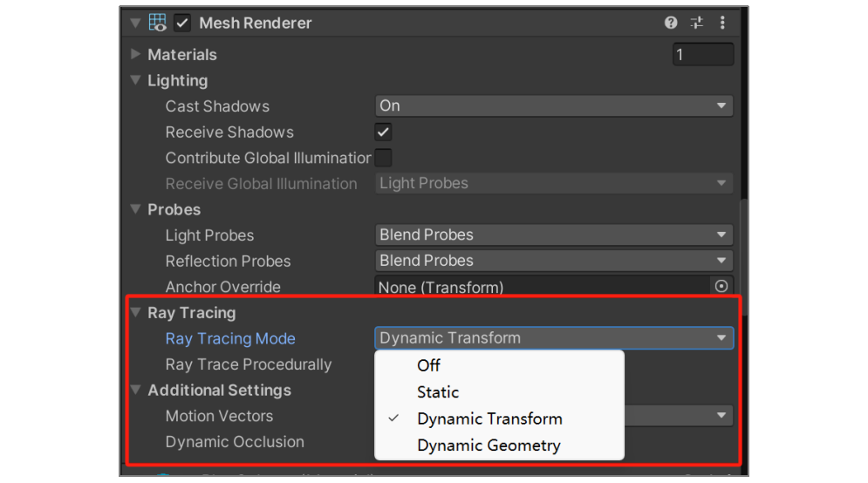
Task: Expand the Materials section
Action: (135, 54)
